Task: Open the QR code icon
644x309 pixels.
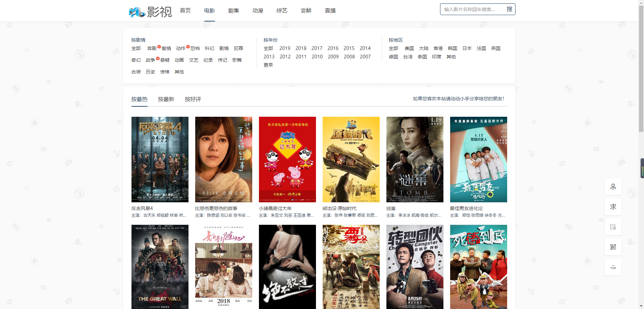Action: (x=613, y=247)
